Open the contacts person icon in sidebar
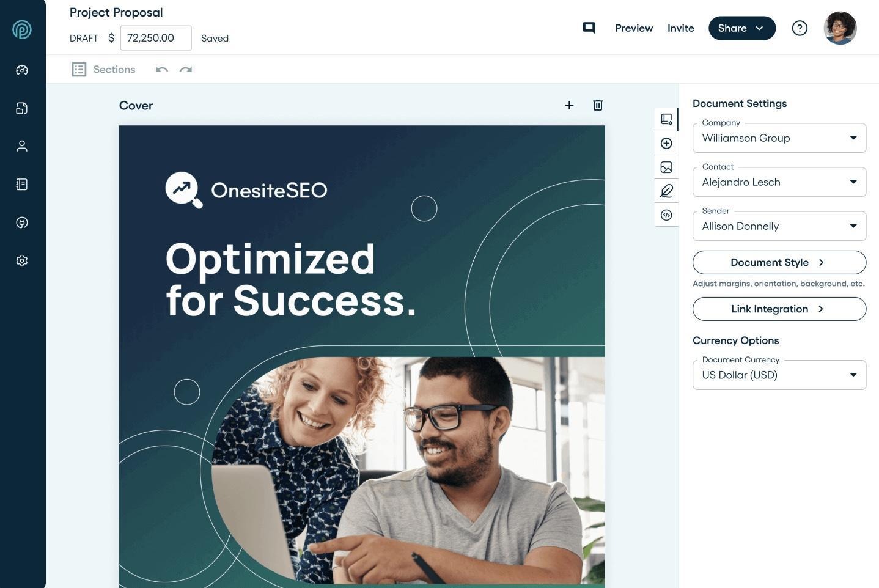Viewport: 879px width, 588px height. pyautogui.click(x=22, y=146)
